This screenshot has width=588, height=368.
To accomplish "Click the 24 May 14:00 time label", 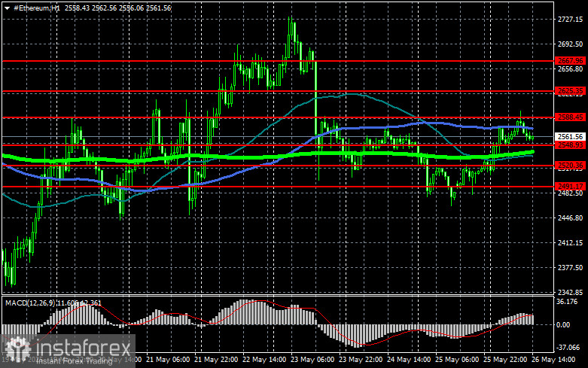I will pos(409,360).
